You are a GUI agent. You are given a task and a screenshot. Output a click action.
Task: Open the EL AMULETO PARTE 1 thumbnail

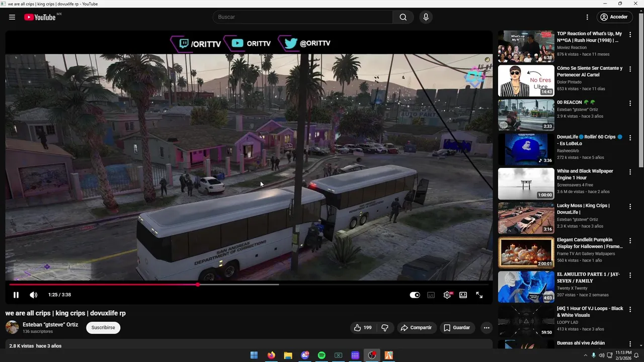point(526,287)
